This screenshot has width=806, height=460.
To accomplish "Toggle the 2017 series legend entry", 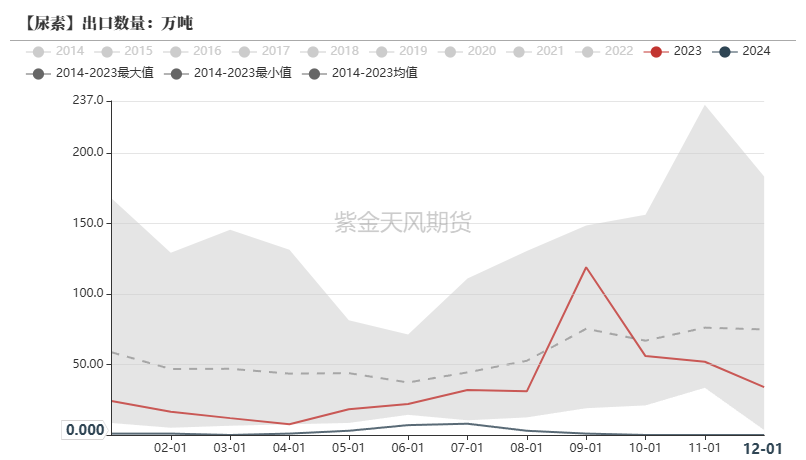I will [261, 51].
